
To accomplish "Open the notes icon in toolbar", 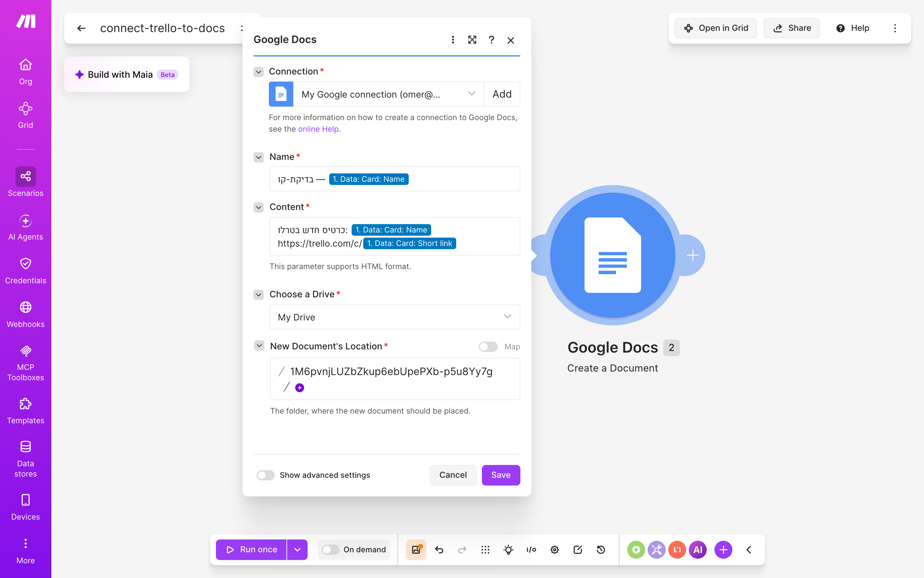I will point(578,550).
